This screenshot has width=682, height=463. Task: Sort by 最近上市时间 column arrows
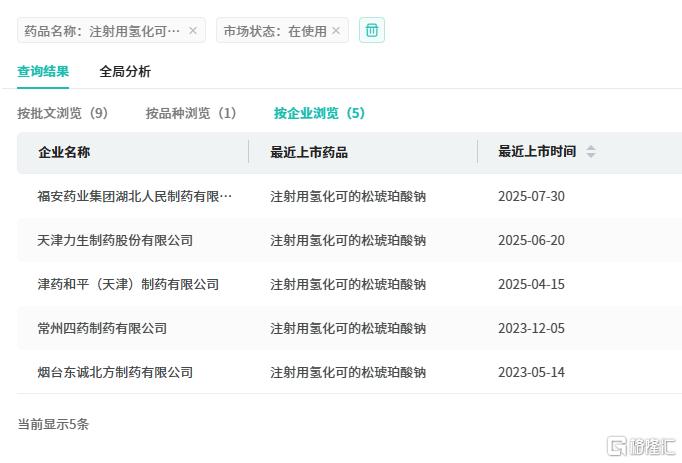click(591, 152)
